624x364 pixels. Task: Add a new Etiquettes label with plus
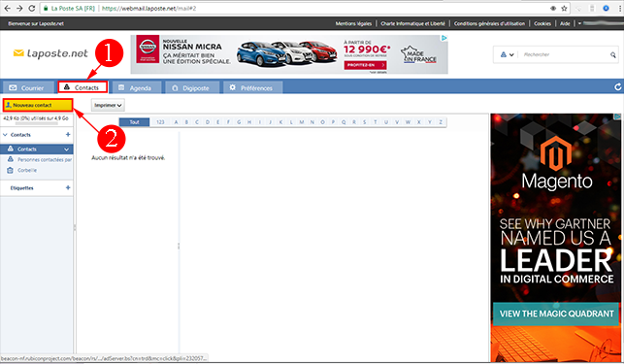(x=68, y=187)
